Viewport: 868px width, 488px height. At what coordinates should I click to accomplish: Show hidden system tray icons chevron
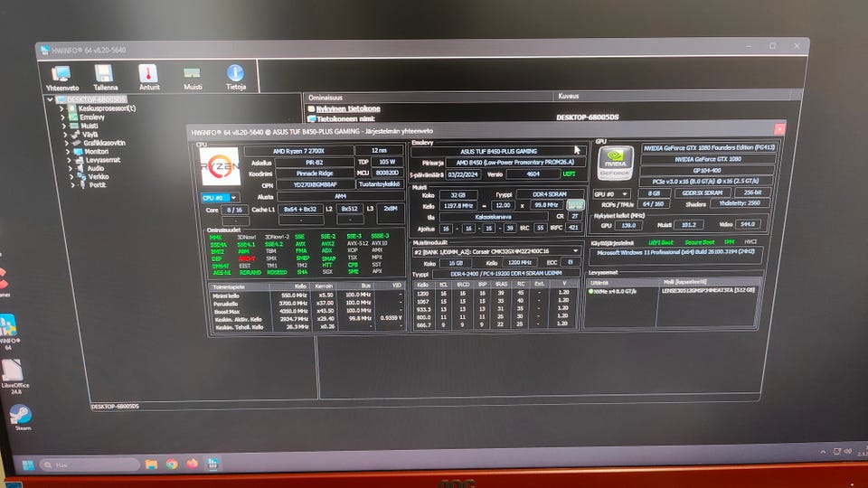(x=823, y=452)
